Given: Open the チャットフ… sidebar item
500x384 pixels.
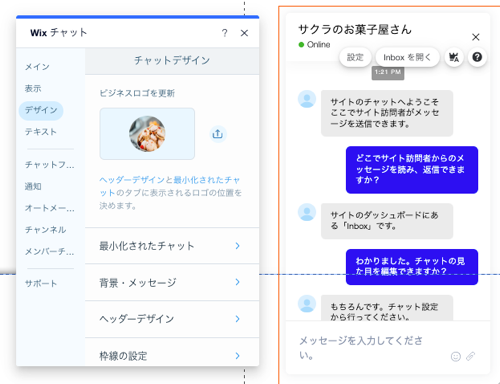Looking at the screenshot, I should coord(50,165).
